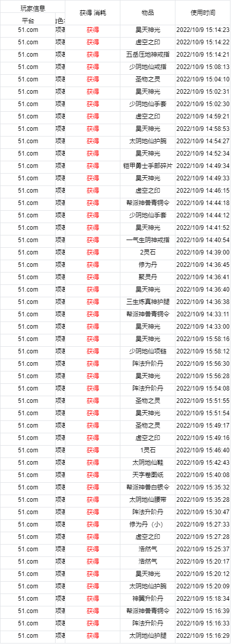The height and width of the screenshot is (644, 231).
Task: Select the 玩家信息 header cell
Action: click(x=32, y=8)
